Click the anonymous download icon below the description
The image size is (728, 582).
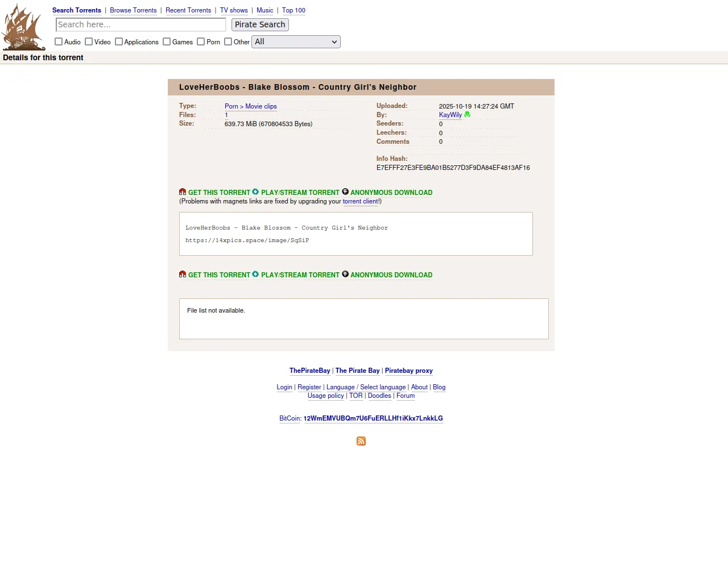click(x=345, y=275)
